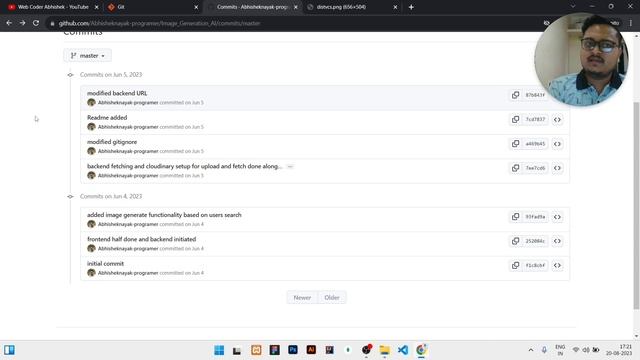640x360 pixels.
Task: Reload the current page
Action: tap(36, 23)
